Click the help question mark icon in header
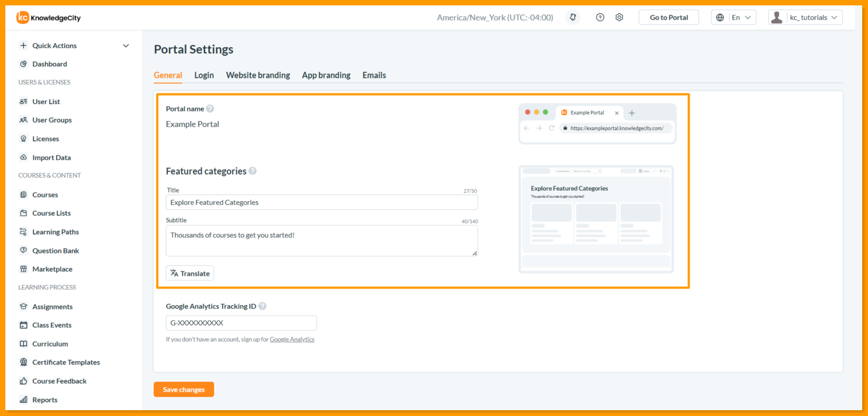This screenshot has height=416, width=868. (600, 17)
